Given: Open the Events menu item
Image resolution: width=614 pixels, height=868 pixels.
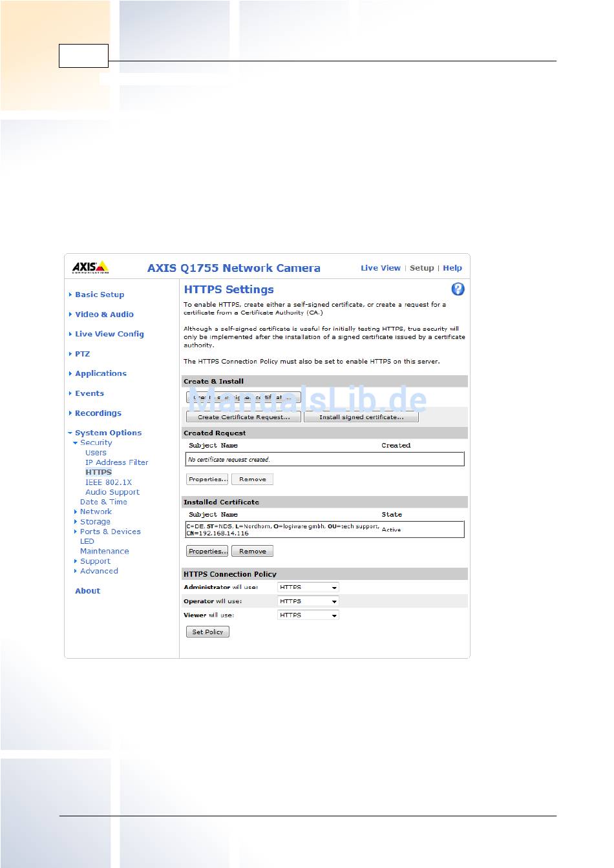Looking at the screenshot, I should 89,393.
